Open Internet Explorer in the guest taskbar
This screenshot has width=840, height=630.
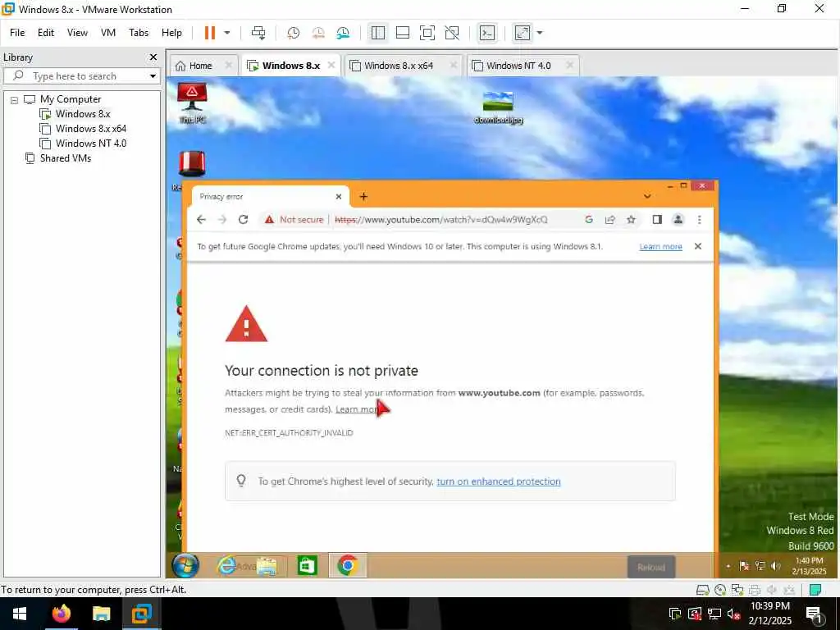point(227,566)
